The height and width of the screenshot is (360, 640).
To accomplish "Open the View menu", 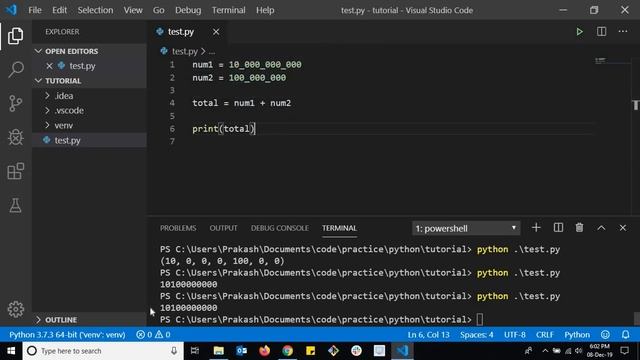I will pyautogui.click(x=133, y=10).
